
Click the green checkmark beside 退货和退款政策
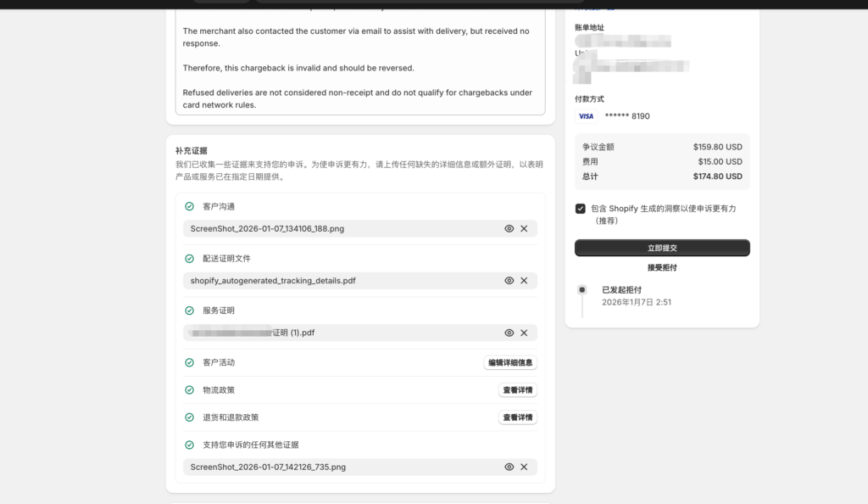pyautogui.click(x=187, y=417)
